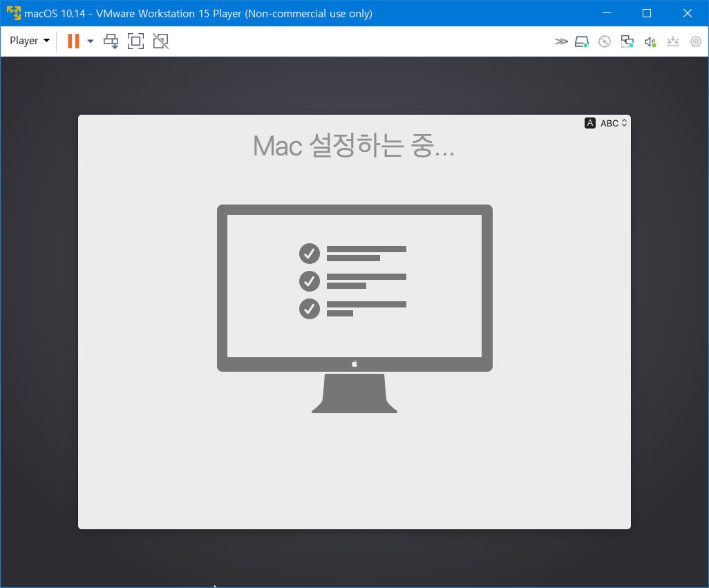Close the VMware Player window

pyautogui.click(x=688, y=13)
